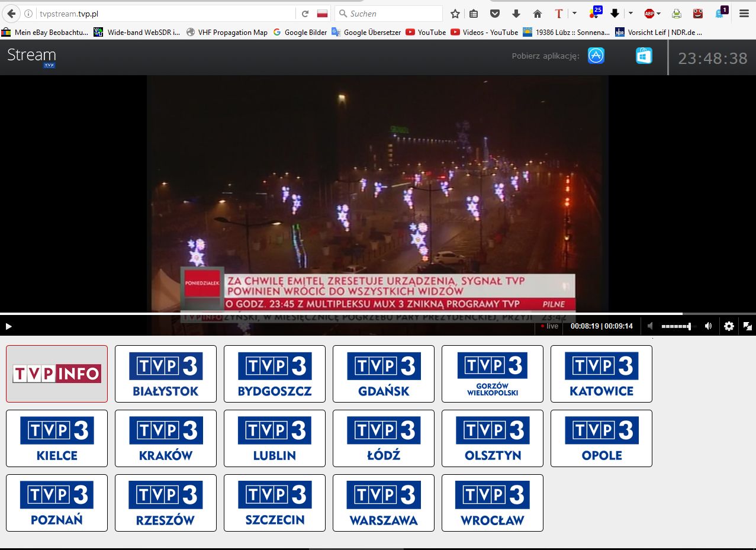756x550 pixels.
Task: Download the Windows Store application icon
Action: [644, 56]
